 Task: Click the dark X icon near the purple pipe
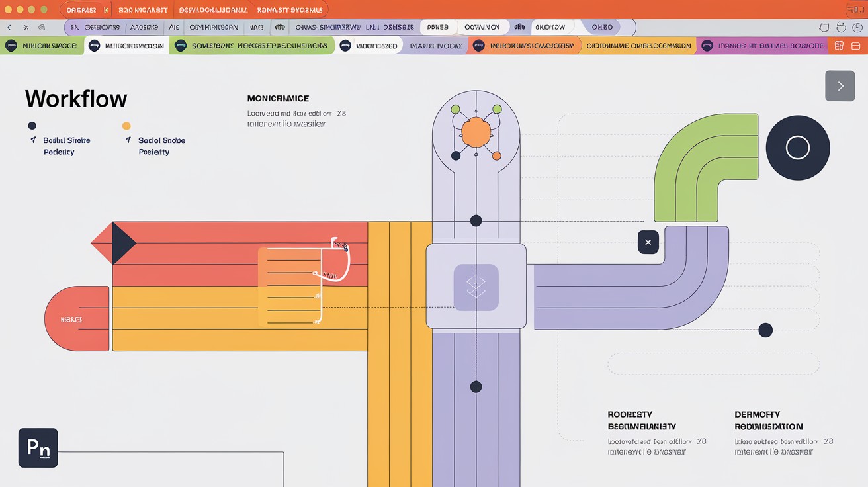[648, 242]
